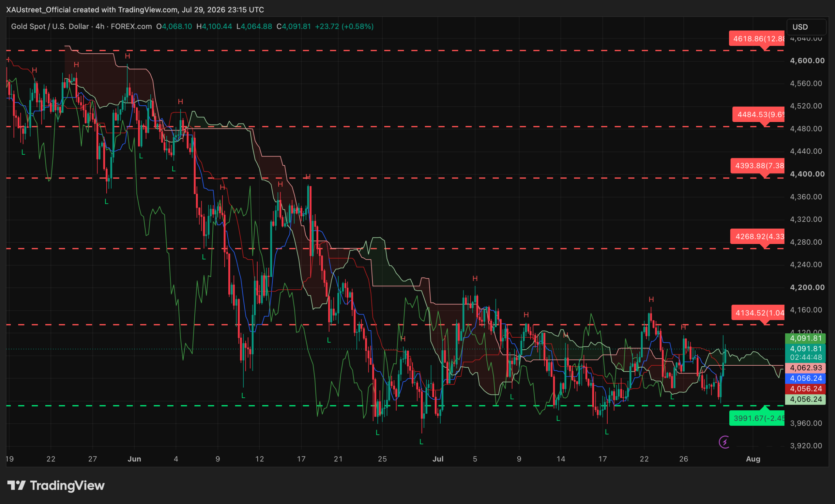Image resolution: width=835 pixels, height=504 pixels.
Task: Click 4,320.00 on the price axis
Action: (806, 219)
